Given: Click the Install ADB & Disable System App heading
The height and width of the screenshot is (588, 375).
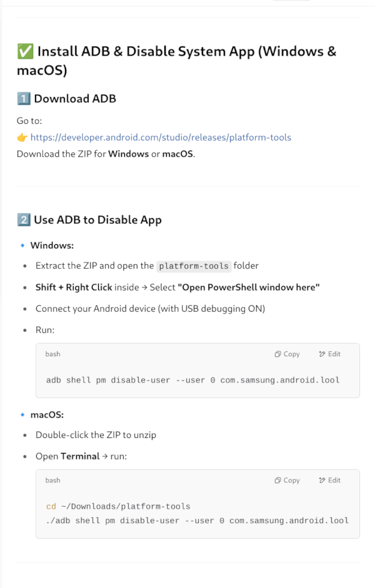Looking at the screenshot, I should click(177, 61).
